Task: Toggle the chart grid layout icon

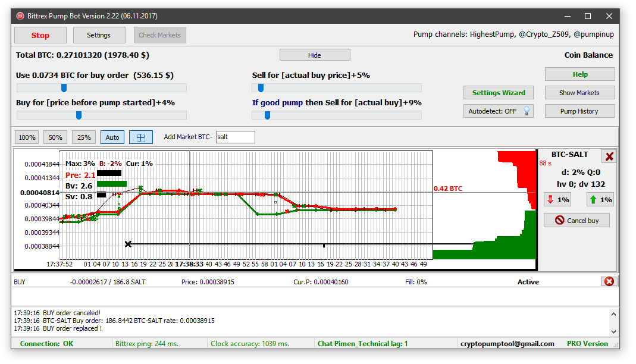Action: click(x=141, y=137)
